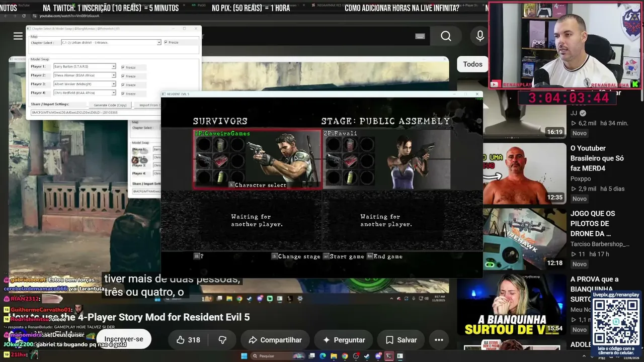This screenshot has width=644, height=362.
Task: Open Player 1 model dropdown (Barry Burton)
Action: [x=114, y=66]
